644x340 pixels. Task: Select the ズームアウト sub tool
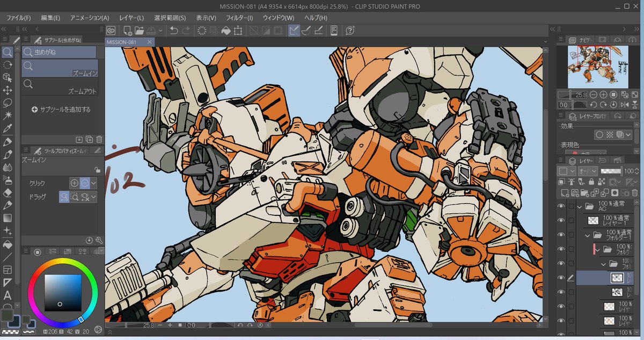click(60, 87)
